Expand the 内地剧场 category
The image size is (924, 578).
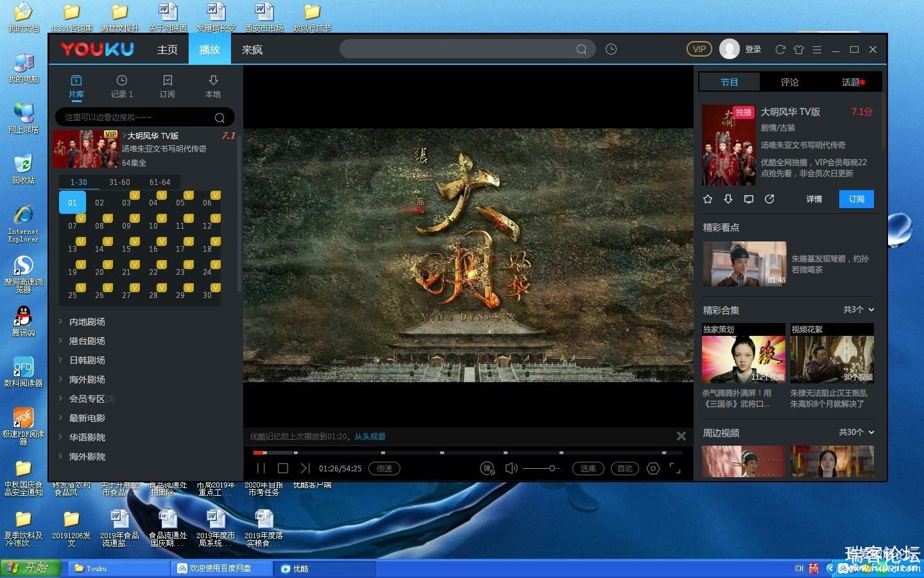(x=87, y=322)
